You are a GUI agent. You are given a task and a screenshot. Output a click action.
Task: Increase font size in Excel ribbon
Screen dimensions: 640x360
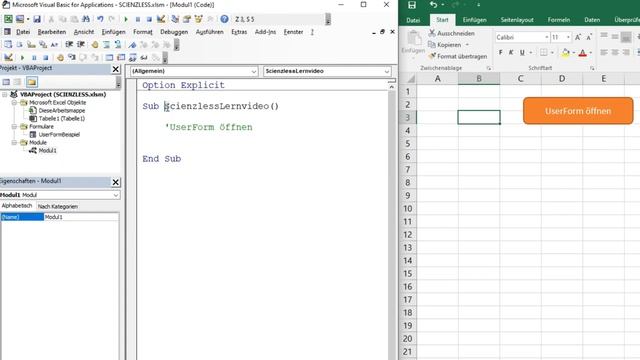click(x=578, y=37)
